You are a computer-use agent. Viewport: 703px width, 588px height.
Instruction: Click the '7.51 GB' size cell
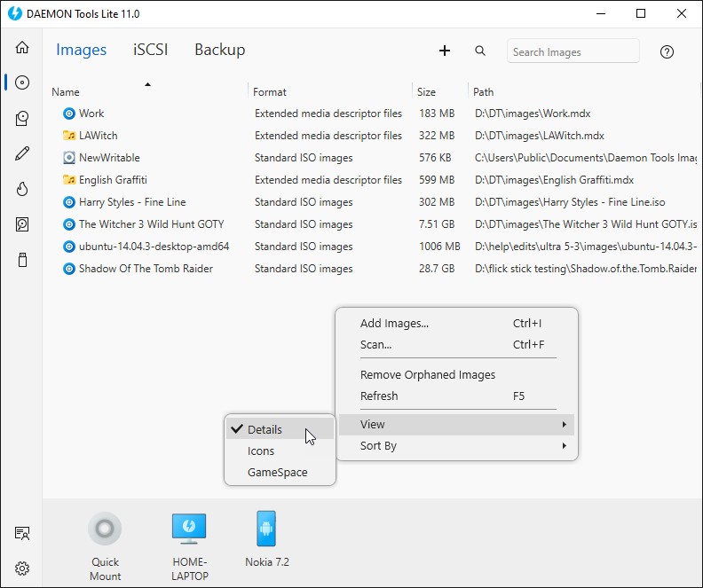point(437,223)
